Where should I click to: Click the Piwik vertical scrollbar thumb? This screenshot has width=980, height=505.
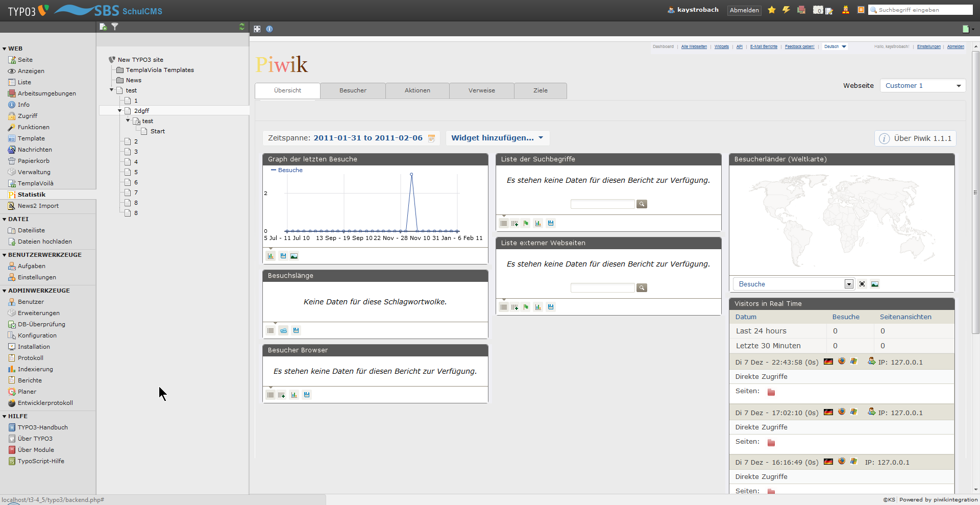[x=975, y=193]
